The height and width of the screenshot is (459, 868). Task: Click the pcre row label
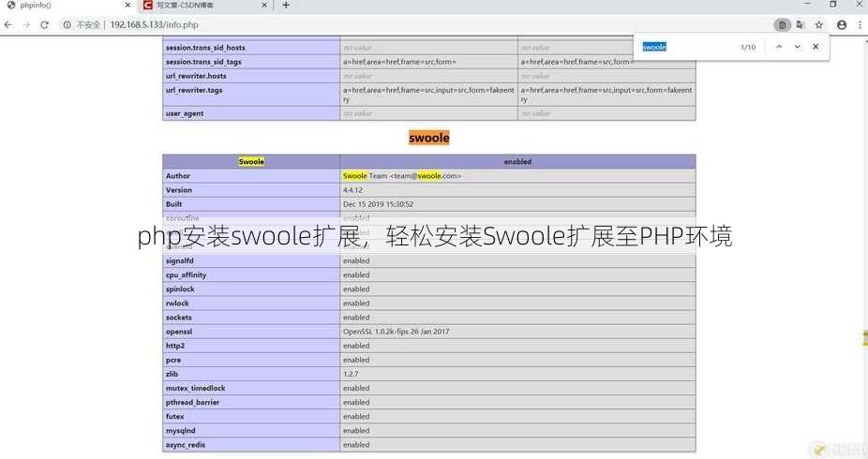point(173,360)
